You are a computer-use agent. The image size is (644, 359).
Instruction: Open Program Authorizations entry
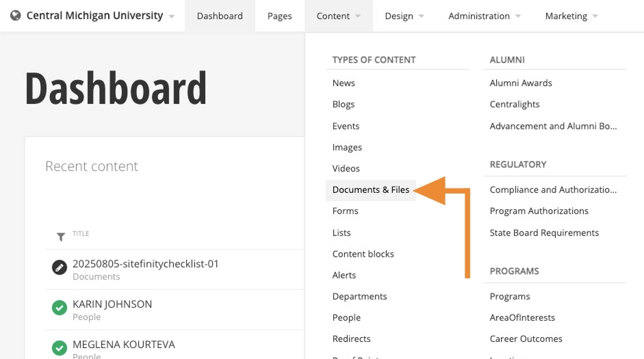(x=539, y=211)
